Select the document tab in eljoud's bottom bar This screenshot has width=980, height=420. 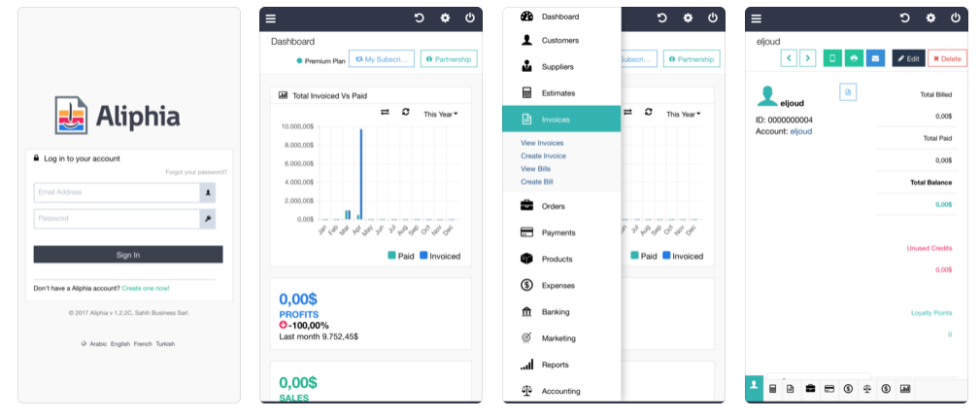tap(791, 389)
